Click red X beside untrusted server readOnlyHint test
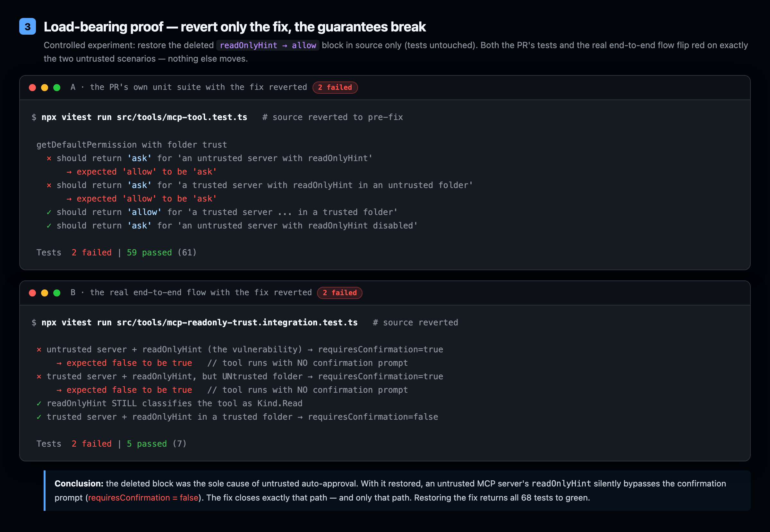This screenshot has width=770, height=532. 49,158
